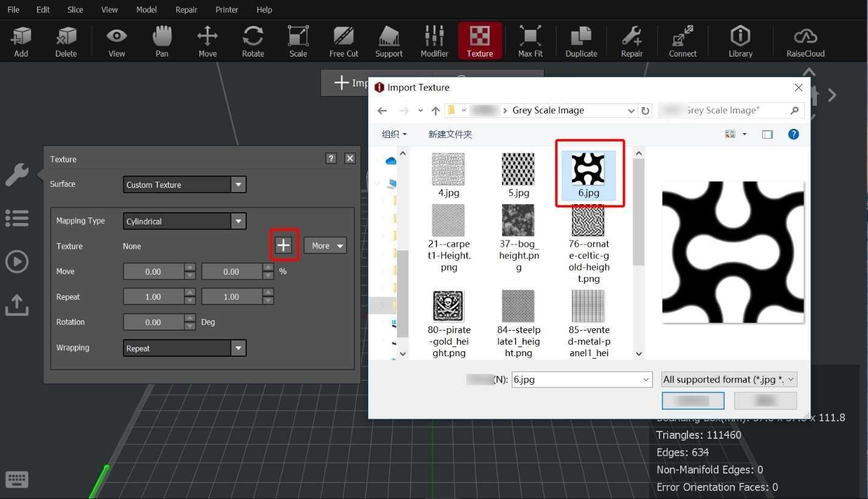Open the Wrapping mode dropdown

(x=238, y=348)
